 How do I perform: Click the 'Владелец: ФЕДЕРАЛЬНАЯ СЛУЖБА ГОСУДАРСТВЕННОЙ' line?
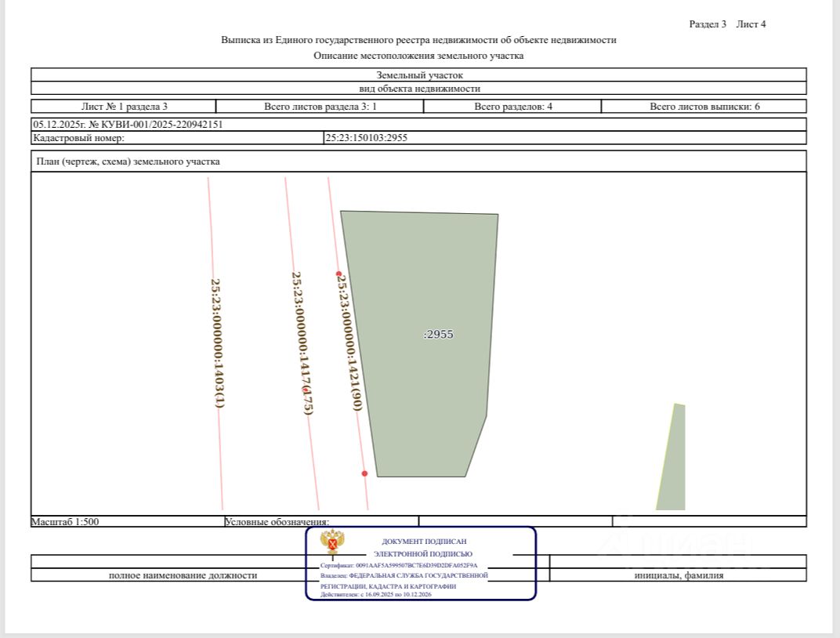pos(404,575)
